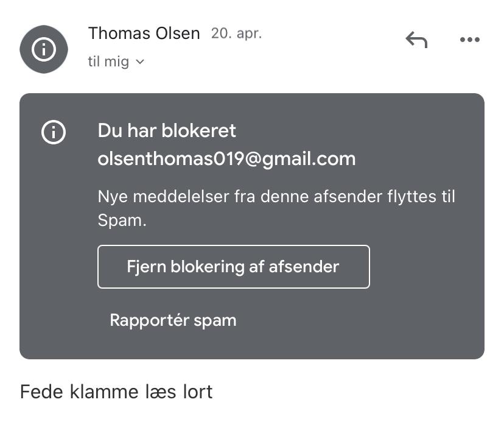Viewport: 504px width, 433px height.
Task: Click the word "blokering" on the unblock button
Action: (209, 267)
